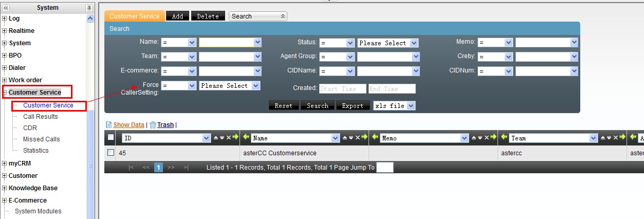Check the select-all checkbox in table header

tap(111, 137)
